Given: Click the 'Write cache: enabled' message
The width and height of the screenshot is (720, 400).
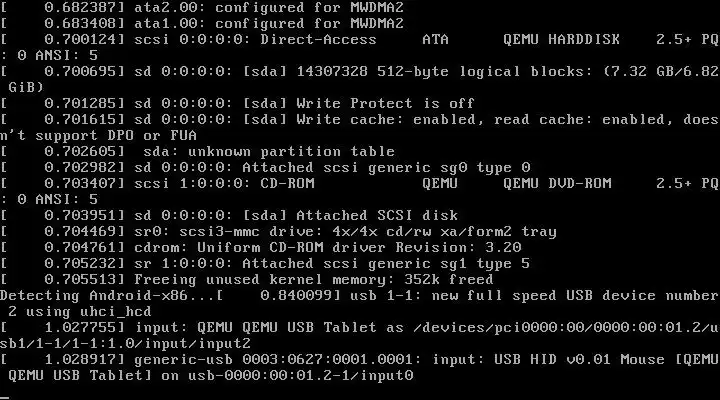Looking at the screenshot, I should coord(386,119).
